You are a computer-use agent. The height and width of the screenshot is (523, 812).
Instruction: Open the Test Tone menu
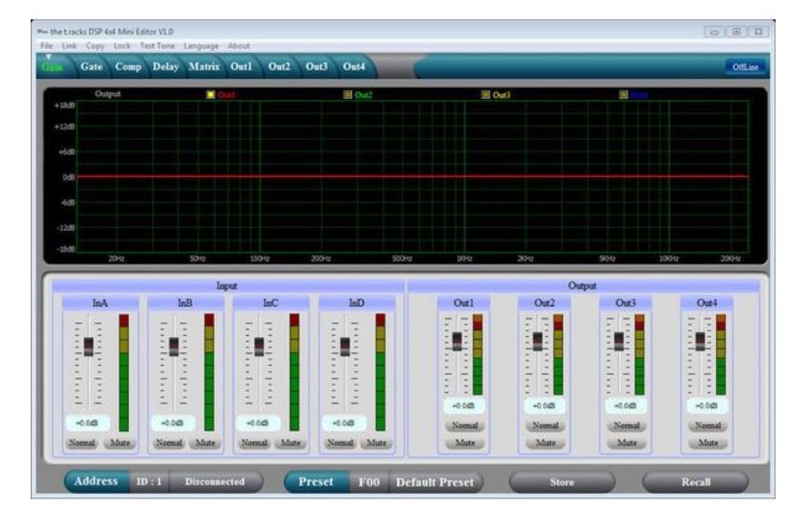point(158,45)
